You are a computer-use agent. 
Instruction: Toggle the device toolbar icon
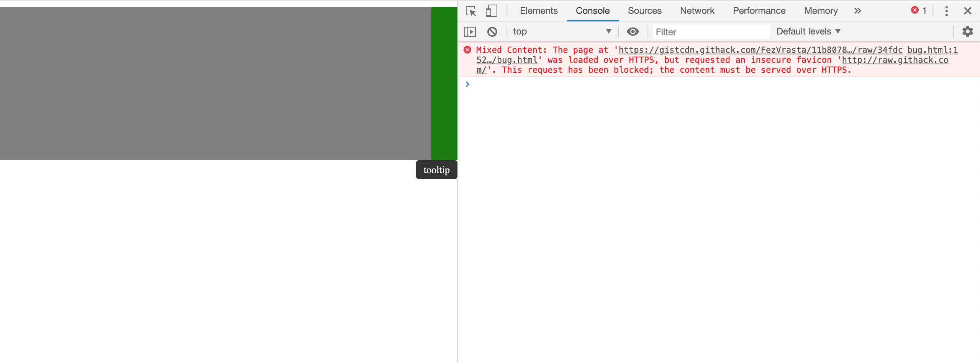(491, 11)
